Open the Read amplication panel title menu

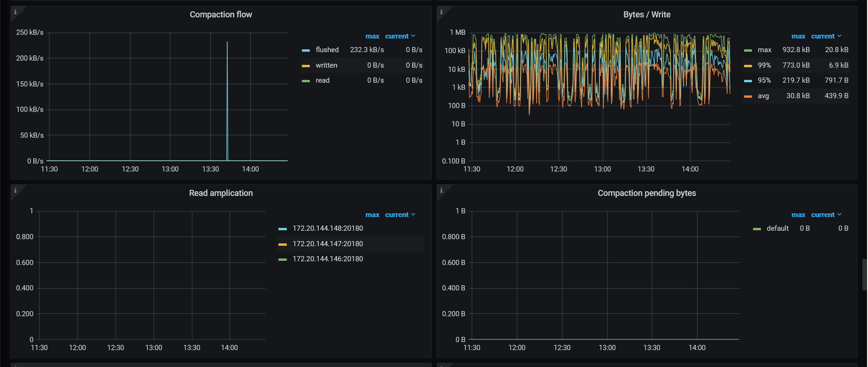(221, 193)
